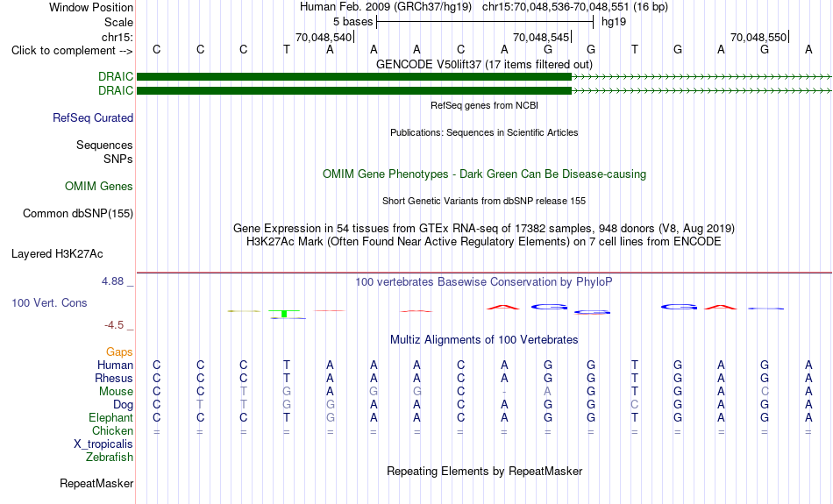Image resolution: width=833 pixels, height=504 pixels.
Task: Click the H3K27Ac Mark ENCODE track title
Action: [484, 242]
